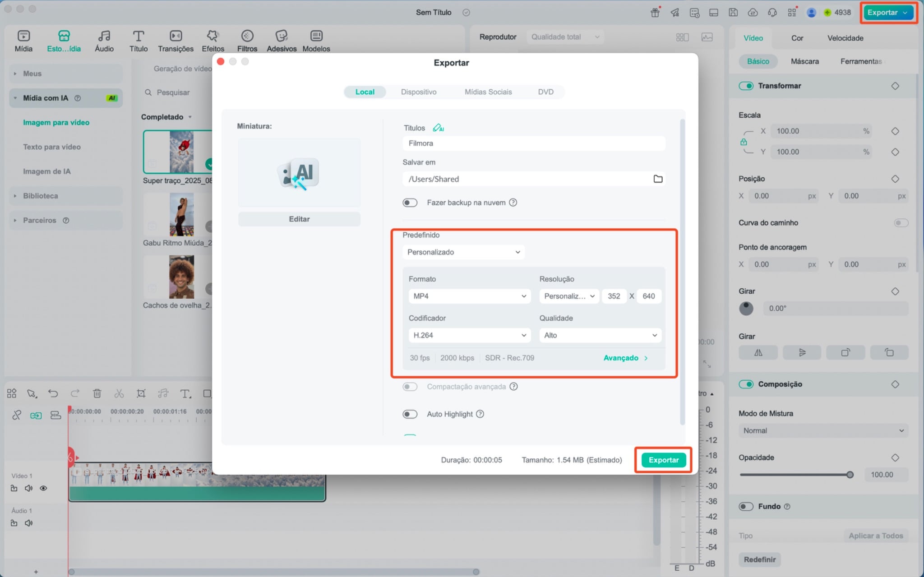Switch to the Dispositivo export tab
The height and width of the screenshot is (577, 924).
(419, 92)
